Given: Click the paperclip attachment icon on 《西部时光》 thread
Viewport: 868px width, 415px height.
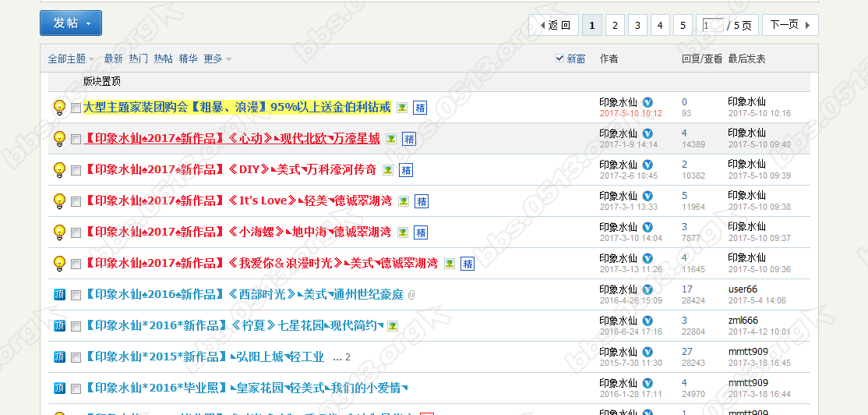Looking at the screenshot, I should tap(411, 295).
